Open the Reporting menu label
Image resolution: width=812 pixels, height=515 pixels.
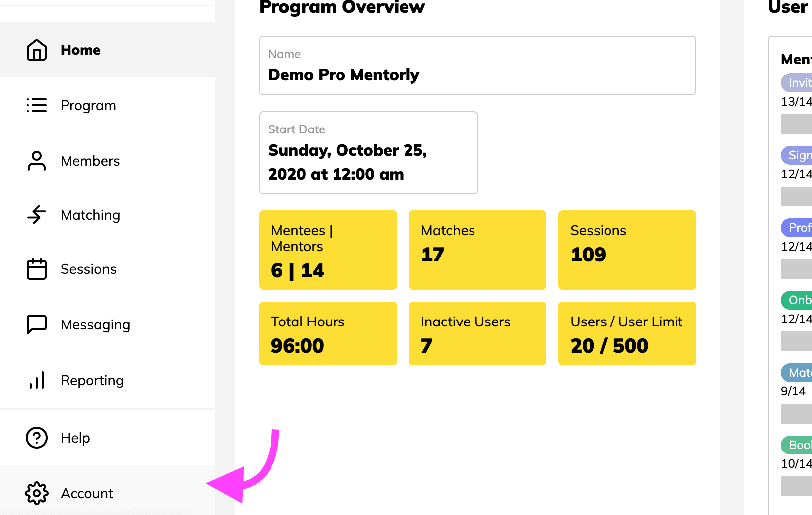pyautogui.click(x=92, y=380)
